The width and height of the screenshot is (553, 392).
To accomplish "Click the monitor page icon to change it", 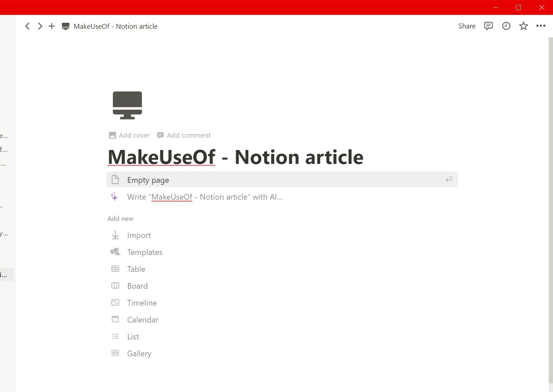I will pos(127,105).
